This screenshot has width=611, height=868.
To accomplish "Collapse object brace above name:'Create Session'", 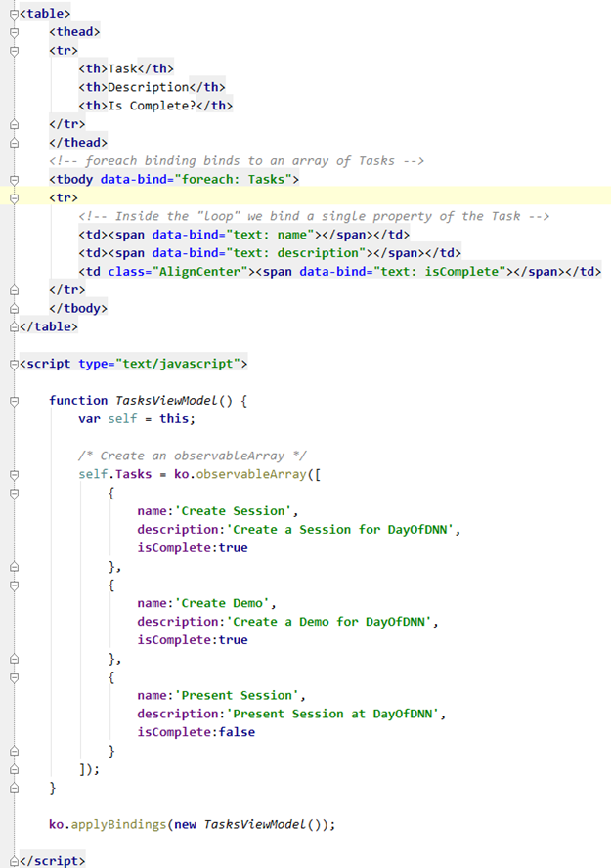I will (x=15, y=493).
